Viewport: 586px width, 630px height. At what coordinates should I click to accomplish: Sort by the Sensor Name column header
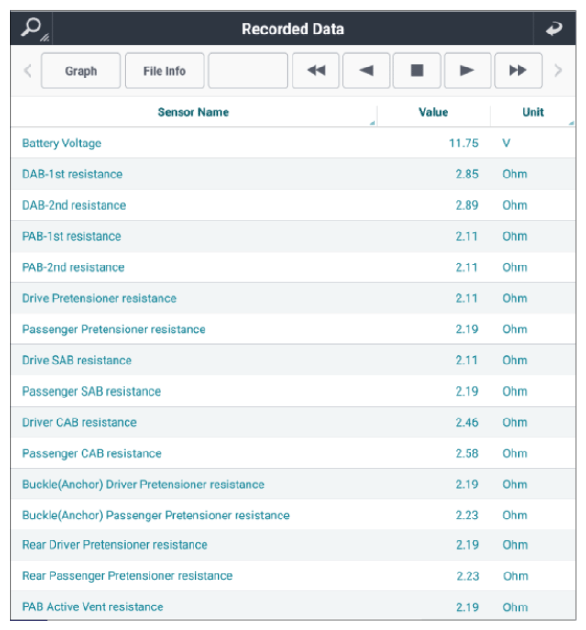click(x=194, y=112)
